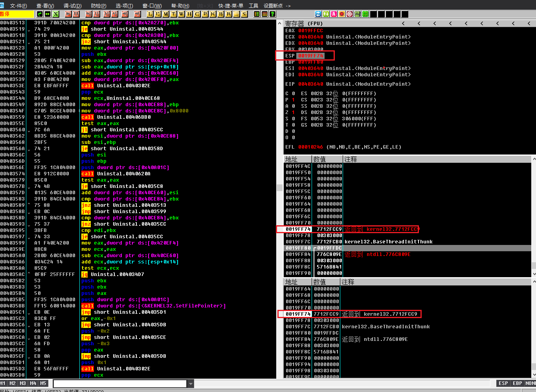The image size is (536, 392).
Task: Open the breakpoints B window icon
Action: [x=220, y=14]
